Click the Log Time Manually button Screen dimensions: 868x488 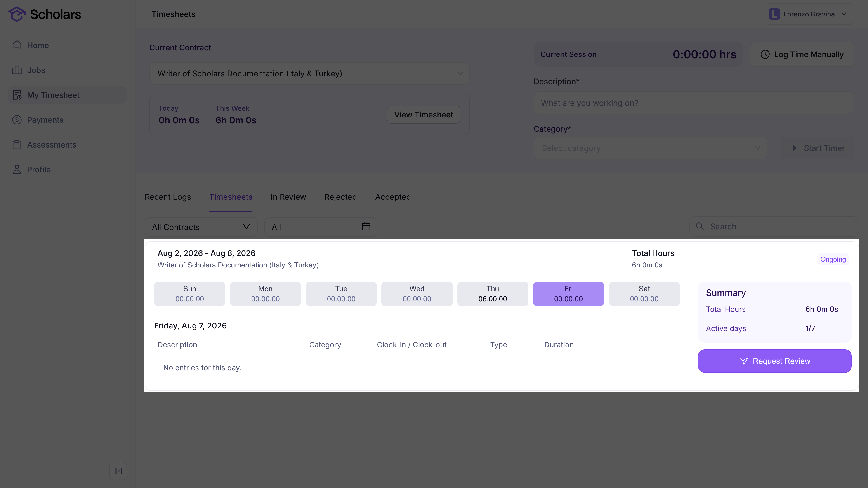tap(802, 54)
